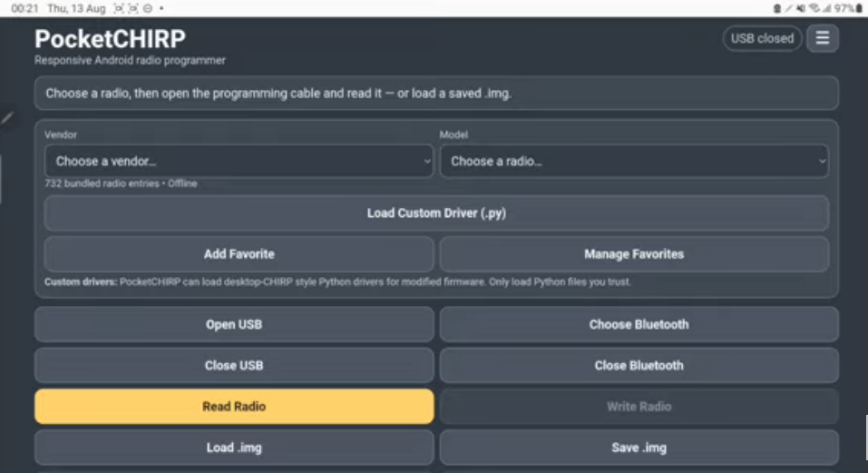868x473 pixels.
Task: Open Manage Favorites
Action: coord(634,254)
